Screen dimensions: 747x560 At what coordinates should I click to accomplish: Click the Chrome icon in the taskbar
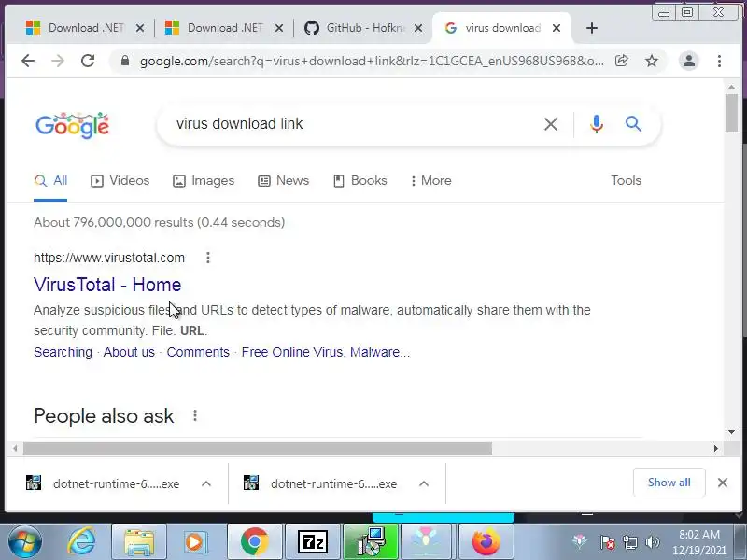[254, 542]
